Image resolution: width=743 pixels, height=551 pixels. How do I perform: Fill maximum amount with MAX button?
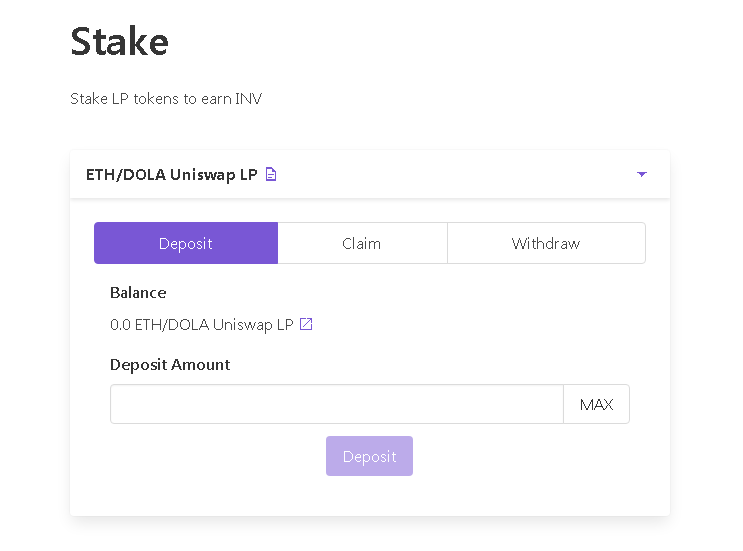click(596, 404)
